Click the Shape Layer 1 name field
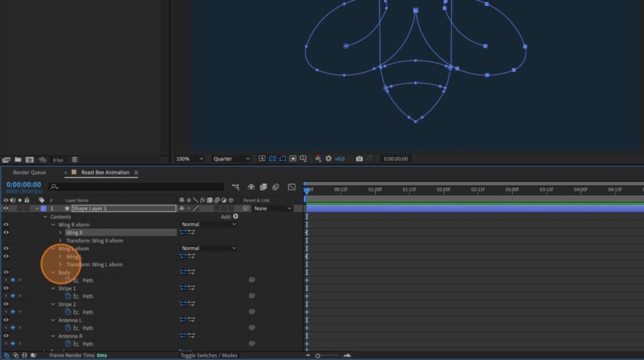The image size is (644, 360). [x=123, y=208]
